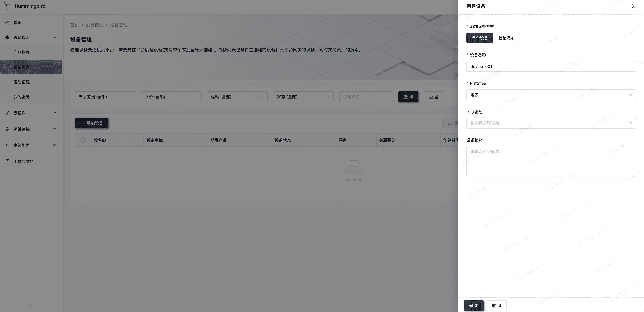The image size is (644, 312).
Task: Click the 首页 dashboard icon in sidebar
Action: click(7, 23)
